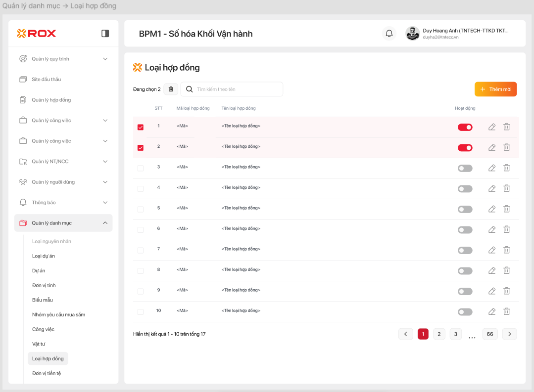Edit row 5 with the pencil icon
Image resolution: width=534 pixels, height=392 pixels.
(491, 209)
